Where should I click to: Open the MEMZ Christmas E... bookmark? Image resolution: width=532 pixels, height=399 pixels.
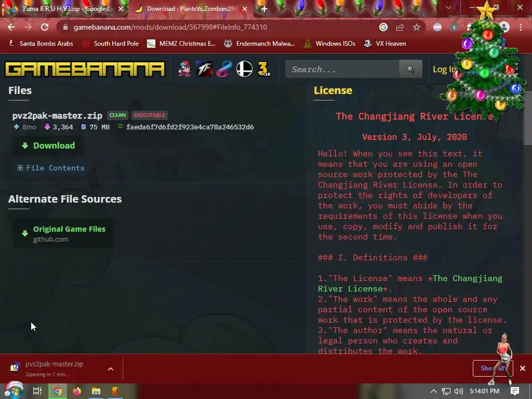(x=181, y=44)
